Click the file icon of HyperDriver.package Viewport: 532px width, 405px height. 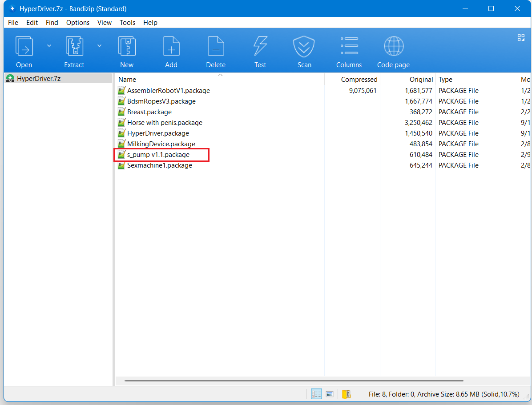coord(121,133)
